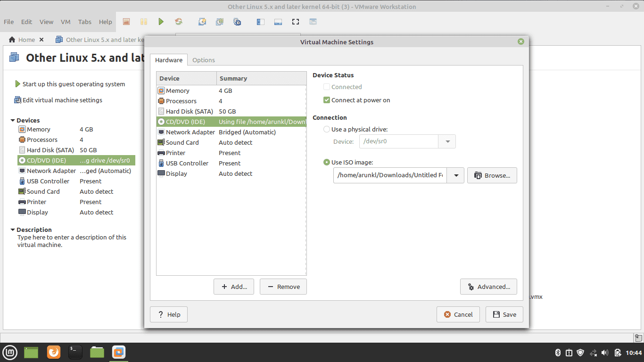The height and width of the screenshot is (362, 644).
Task: Click the Save button
Action: point(504,314)
